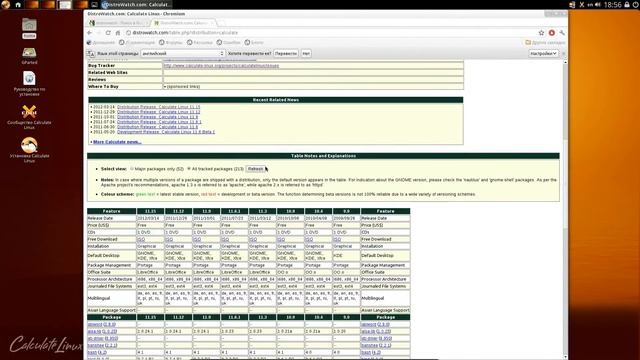Image resolution: width=640 pixels, height=360 pixels.
Task: Click the keyboard layout 'en' indicator
Action: [590, 4]
